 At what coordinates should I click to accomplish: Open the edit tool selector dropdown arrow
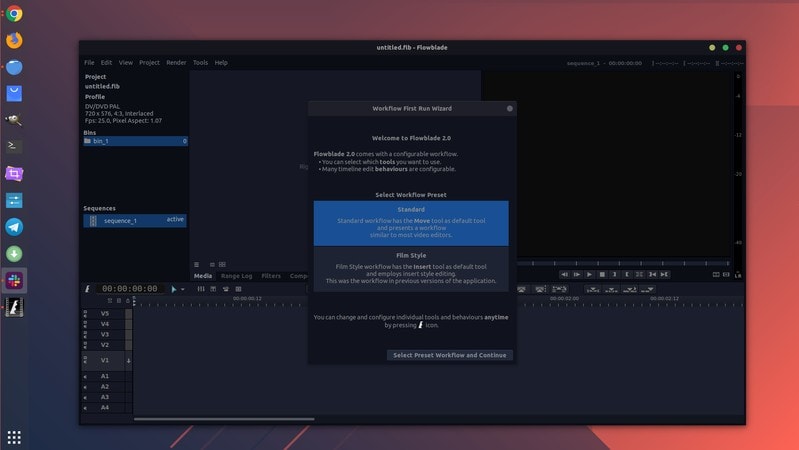point(182,289)
